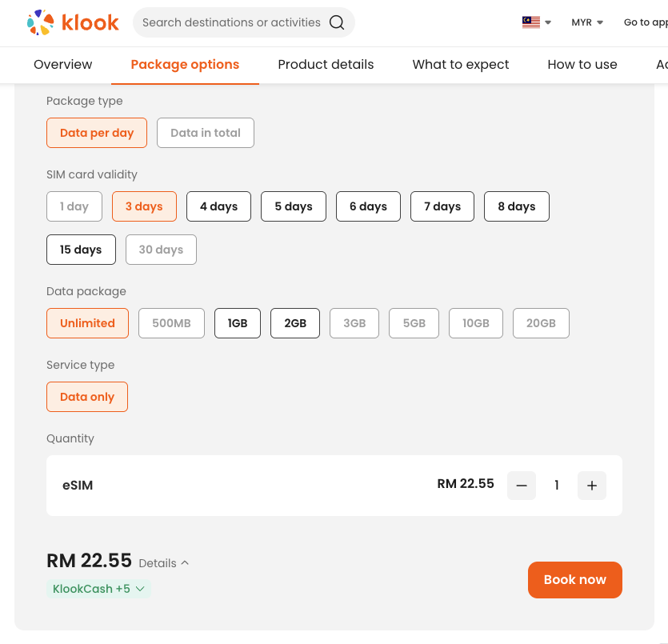Image resolution: width=668 pixels, height=644 pixels.
Task: Go to the How to use tab
Action: [582, 65]
